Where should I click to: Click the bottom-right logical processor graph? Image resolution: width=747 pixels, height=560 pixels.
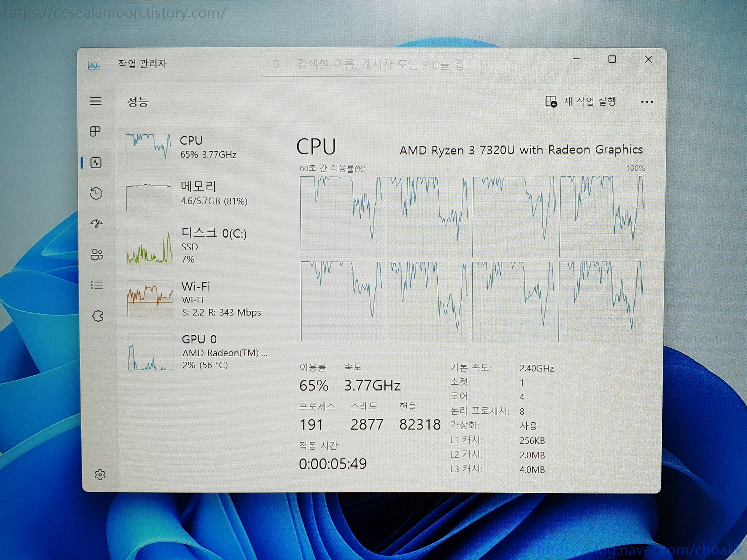click(x=601, y=301)
